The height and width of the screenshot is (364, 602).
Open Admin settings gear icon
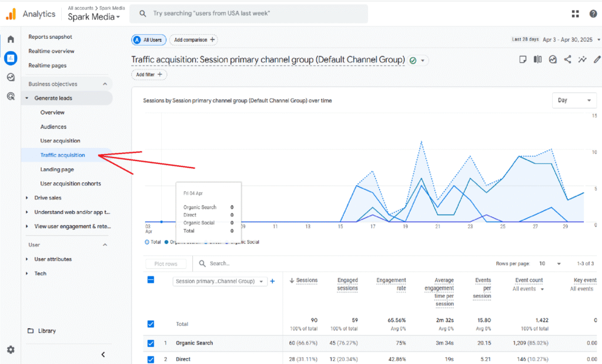pos(11,350)
